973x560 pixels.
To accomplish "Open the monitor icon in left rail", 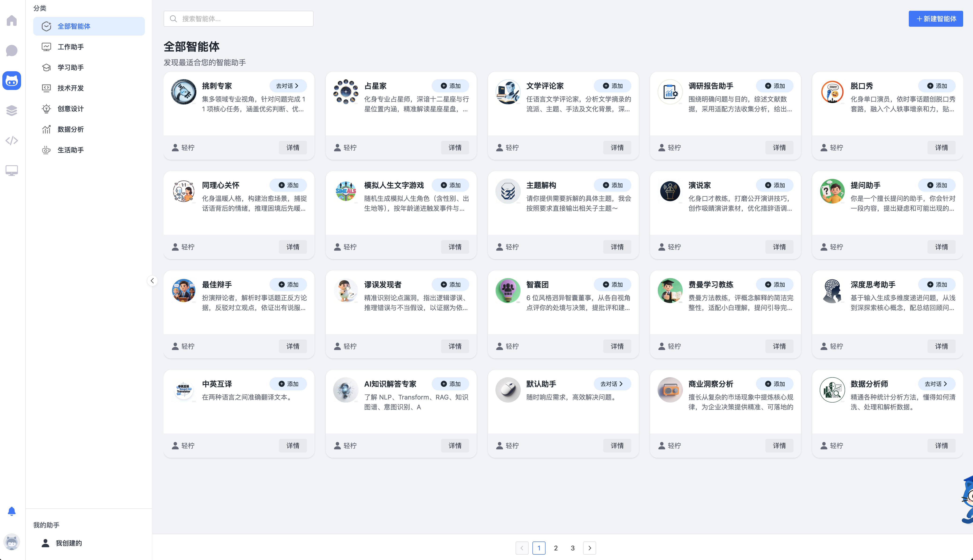I will 11,170.
